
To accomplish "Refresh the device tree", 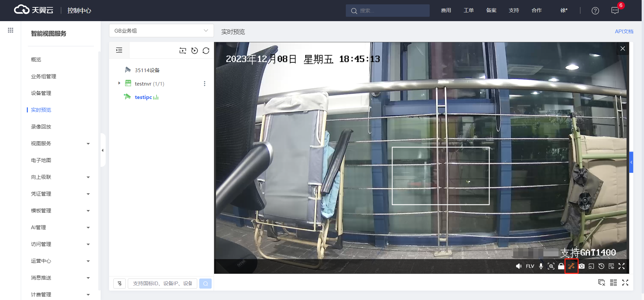I will pyautogui.click(x=206, y=51).
